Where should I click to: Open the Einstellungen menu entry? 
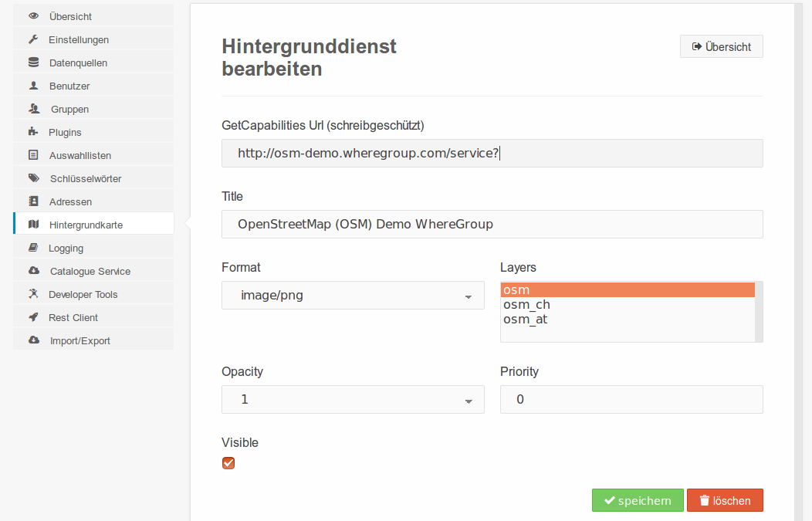pos(93,39)
